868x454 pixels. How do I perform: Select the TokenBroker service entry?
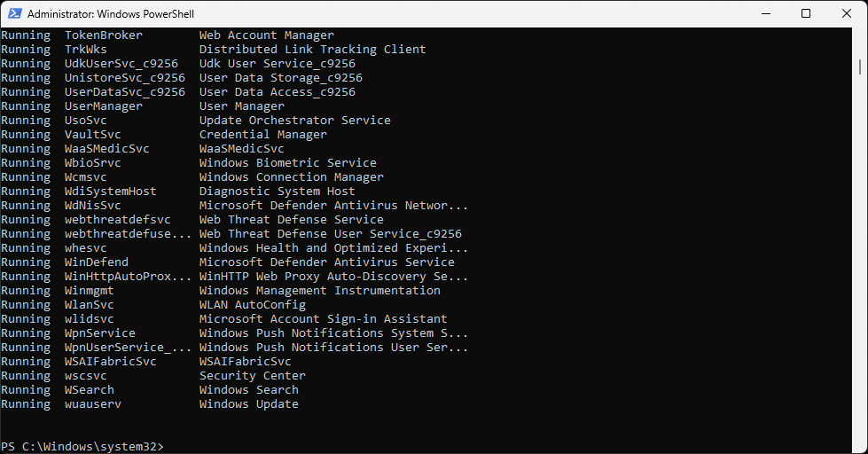[x=104, y=35]
